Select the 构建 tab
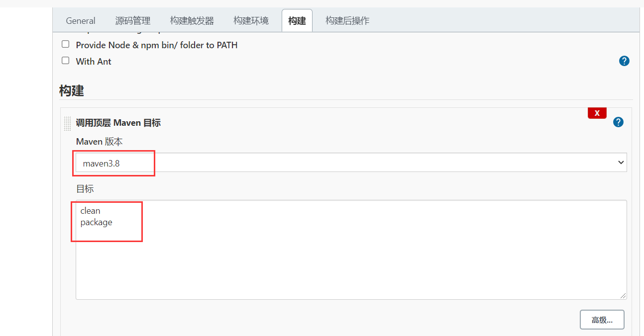The width and height of the screenshot is (644, 336). pyautogui.click(x=297, y=20)
